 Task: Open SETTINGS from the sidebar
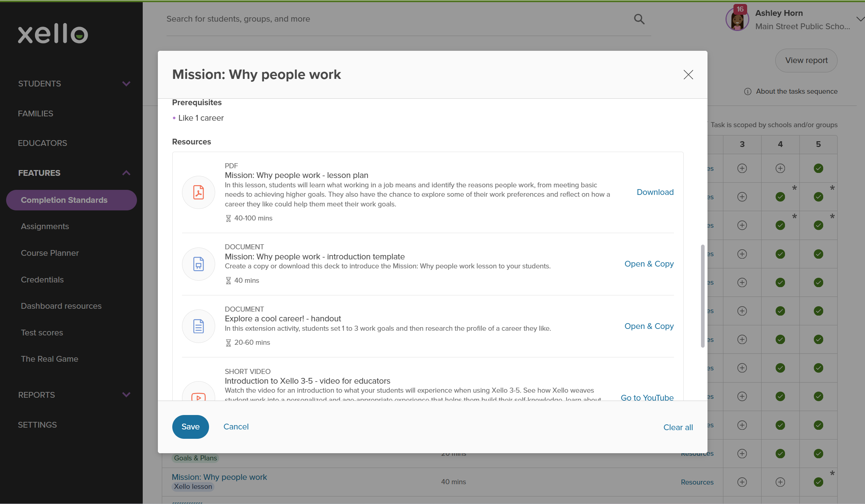point(37,424)
